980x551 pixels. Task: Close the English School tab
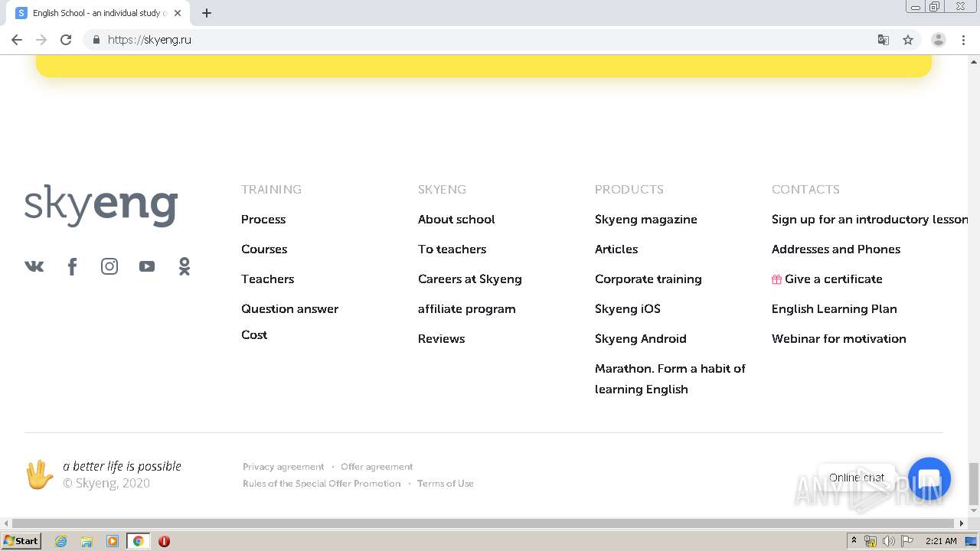point(178,13)
